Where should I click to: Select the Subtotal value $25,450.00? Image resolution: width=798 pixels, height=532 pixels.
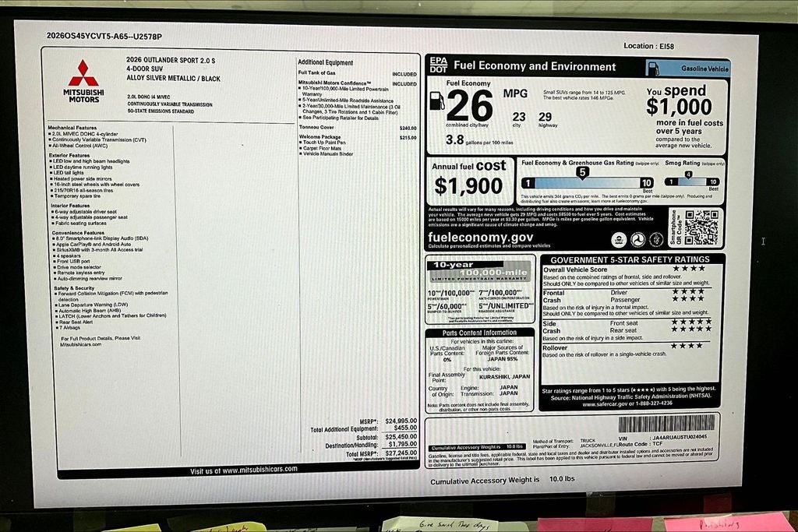pyautogui.click(x=401, y=437)
